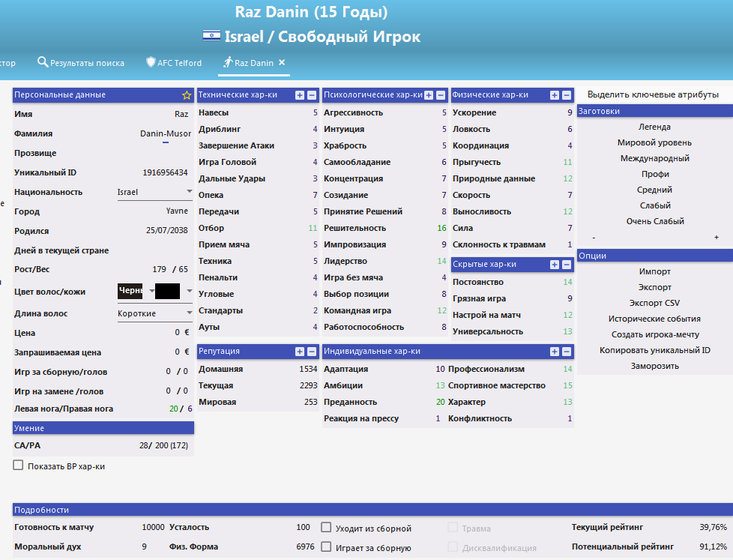Click the shield icon of AFC Telford tab
The height and width of the screenshot is (560, 733).
pyautogui.click(x=151, y=62)
